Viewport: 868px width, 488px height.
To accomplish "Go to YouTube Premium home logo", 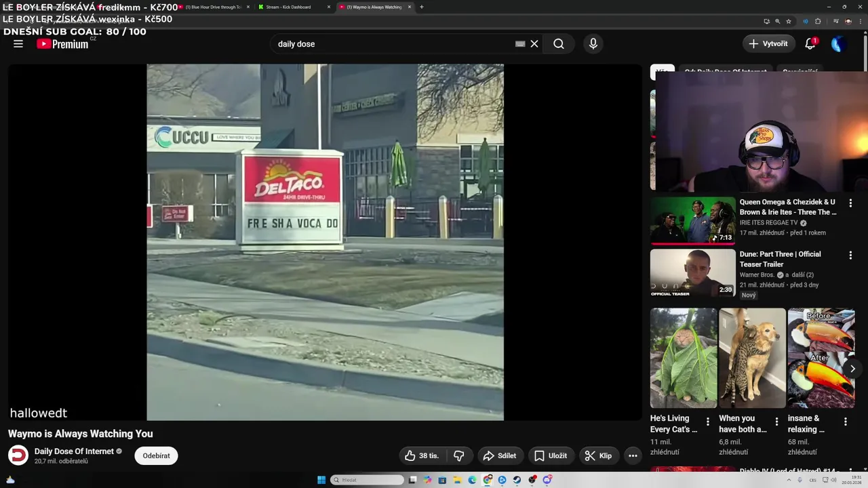I will (x=62, y=44).
